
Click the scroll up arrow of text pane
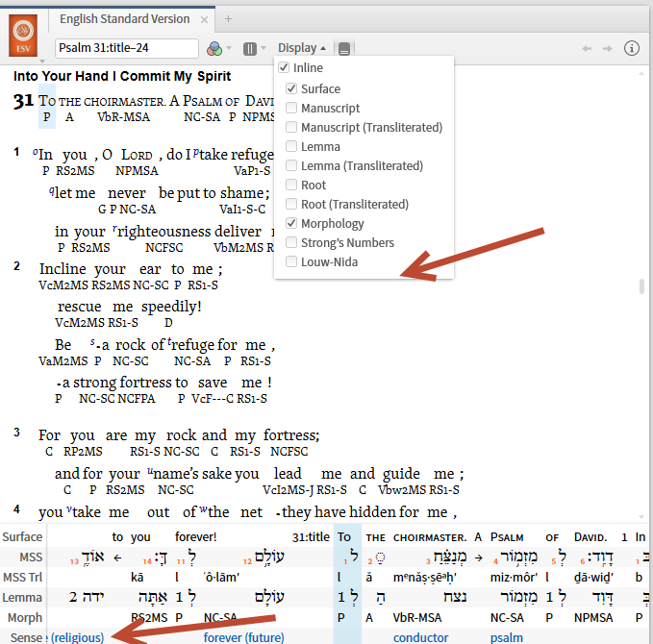[641, 73]
